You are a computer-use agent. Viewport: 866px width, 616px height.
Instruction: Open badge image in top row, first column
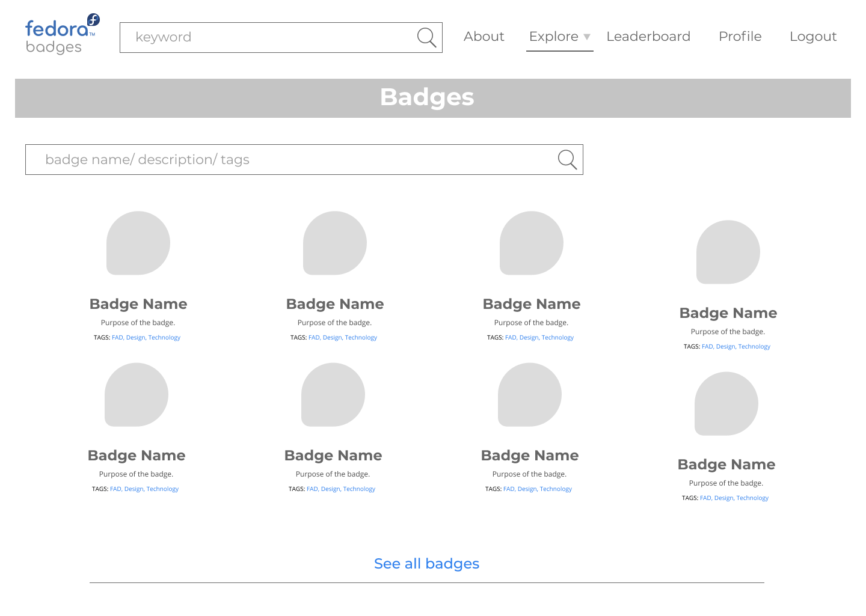coord(138,243)
